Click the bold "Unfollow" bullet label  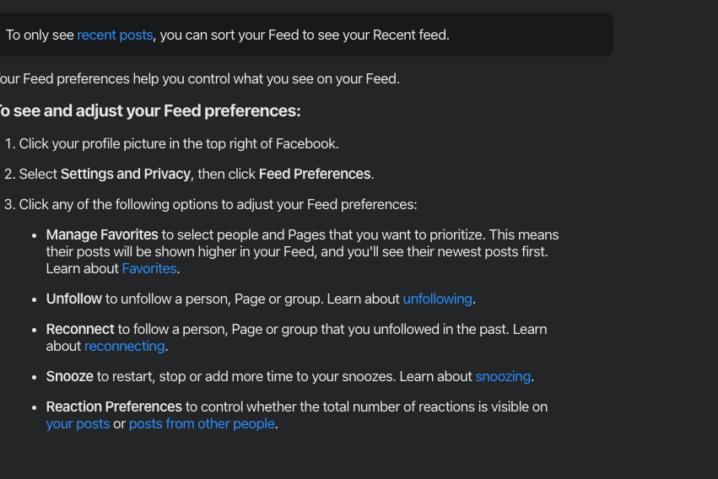tap(74, 299)
